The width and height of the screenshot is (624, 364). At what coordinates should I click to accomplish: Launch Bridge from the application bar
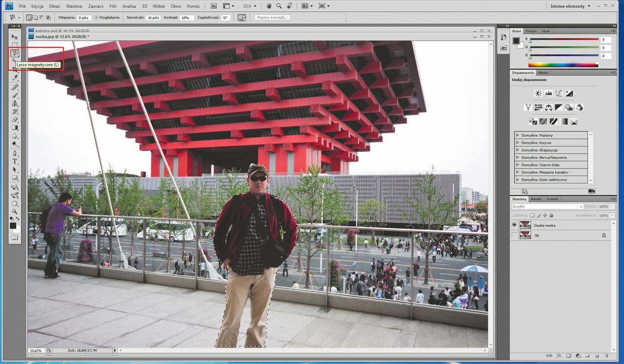click(214, 6)
